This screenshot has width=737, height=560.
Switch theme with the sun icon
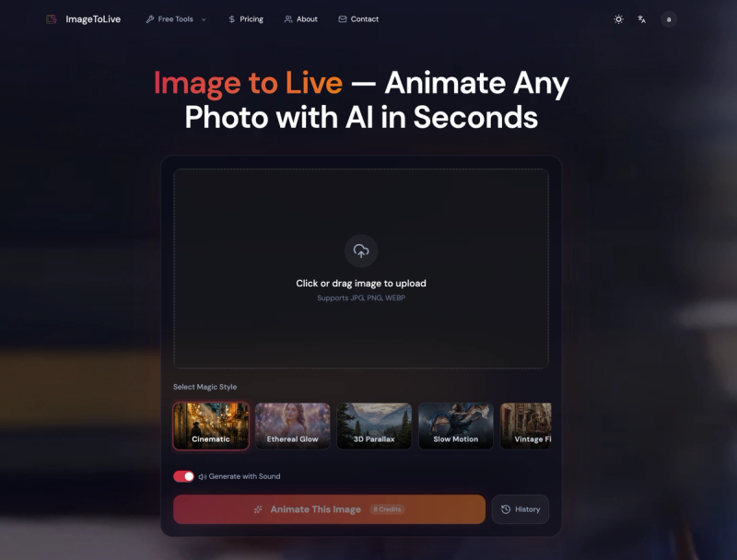(x=618, y=18)
